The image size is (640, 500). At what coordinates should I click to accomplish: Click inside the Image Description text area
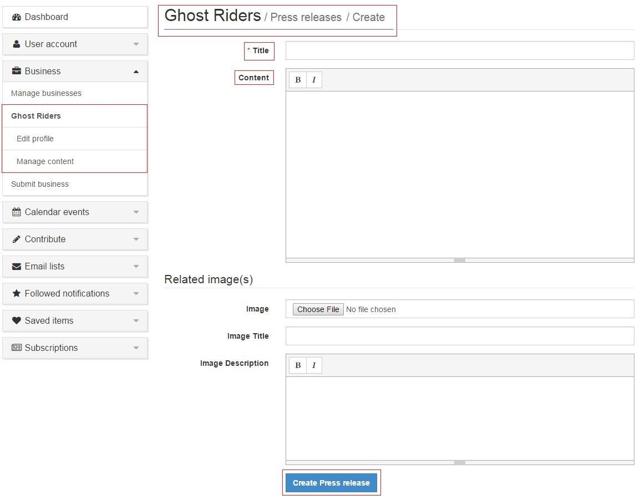tap(460, 418)
